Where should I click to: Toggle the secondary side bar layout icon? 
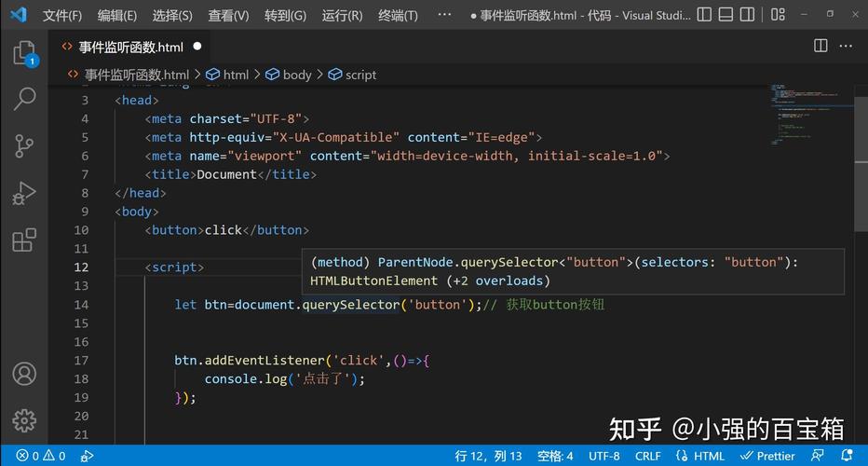pos(747,15)
